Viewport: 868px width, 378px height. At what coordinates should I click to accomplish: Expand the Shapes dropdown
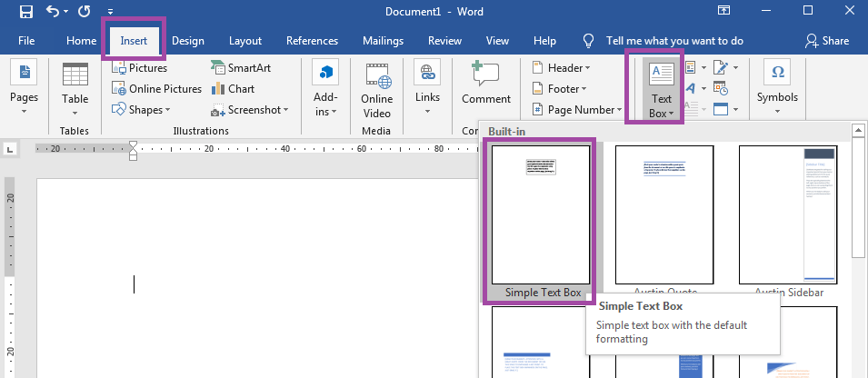coord(141,110)
